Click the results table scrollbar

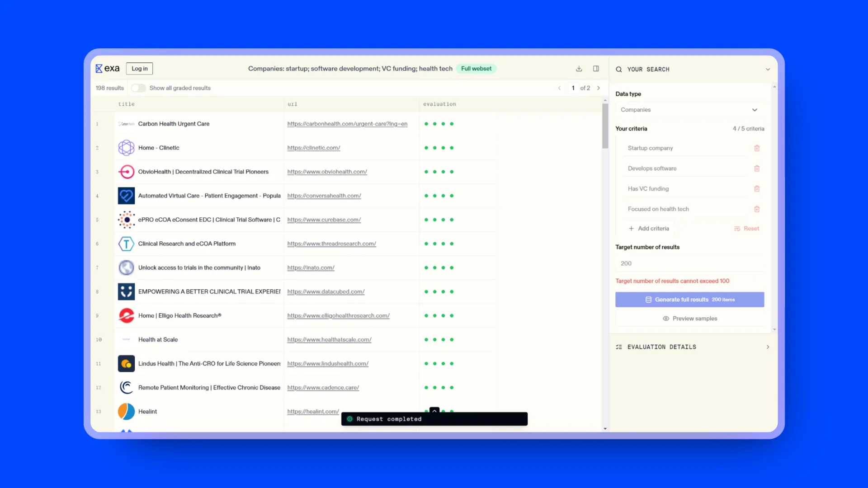[605, 126]
